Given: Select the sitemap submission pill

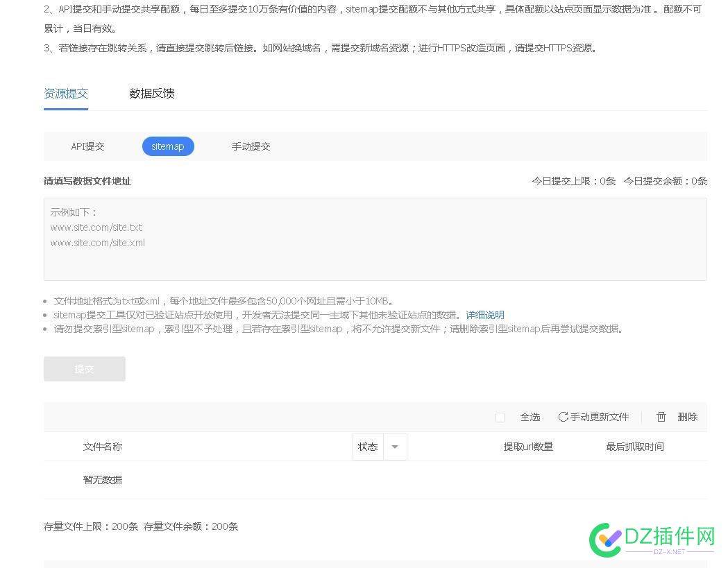Looking at the screenshot, I should point(168,146).
